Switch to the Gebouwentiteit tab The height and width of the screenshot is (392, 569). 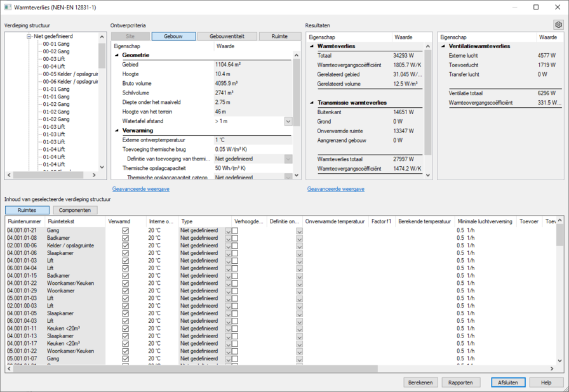[227, 36]
